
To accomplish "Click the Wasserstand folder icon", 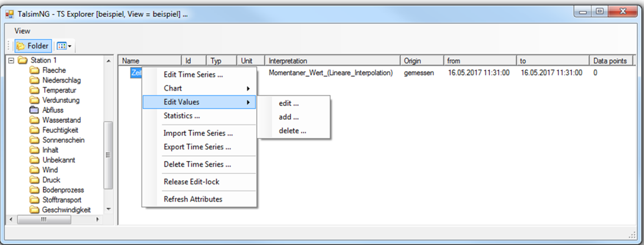I will [34, 120].
